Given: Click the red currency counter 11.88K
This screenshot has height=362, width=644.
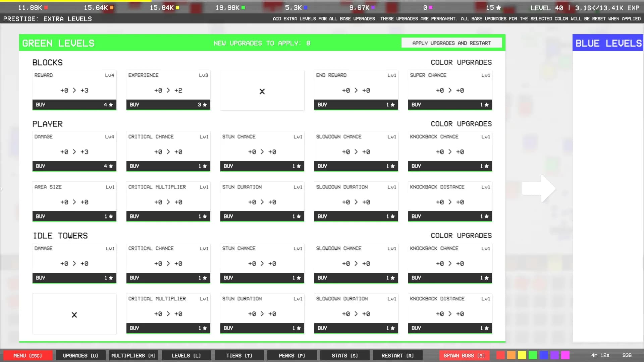Looking at the screenshot, I should point(33,7).
